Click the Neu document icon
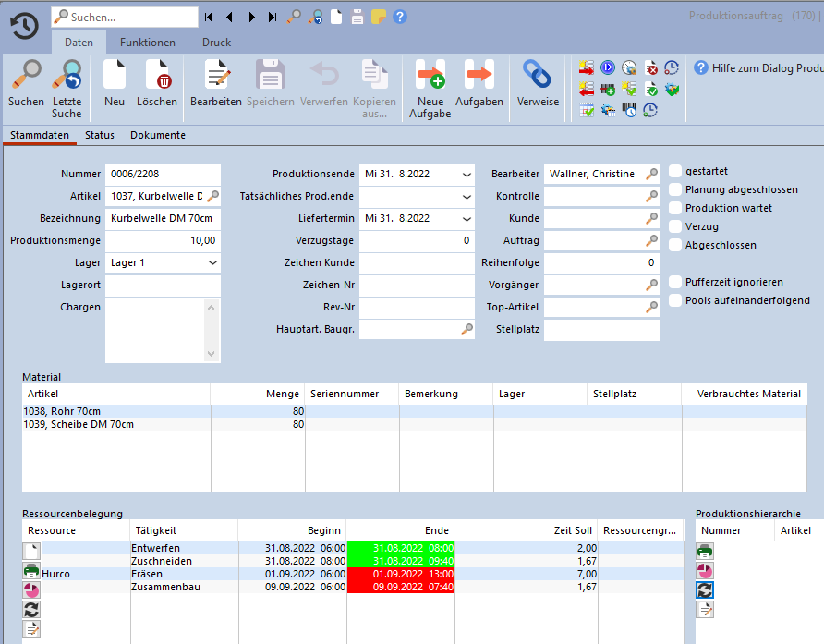This screenshot has height=644, width=824. 115,76
